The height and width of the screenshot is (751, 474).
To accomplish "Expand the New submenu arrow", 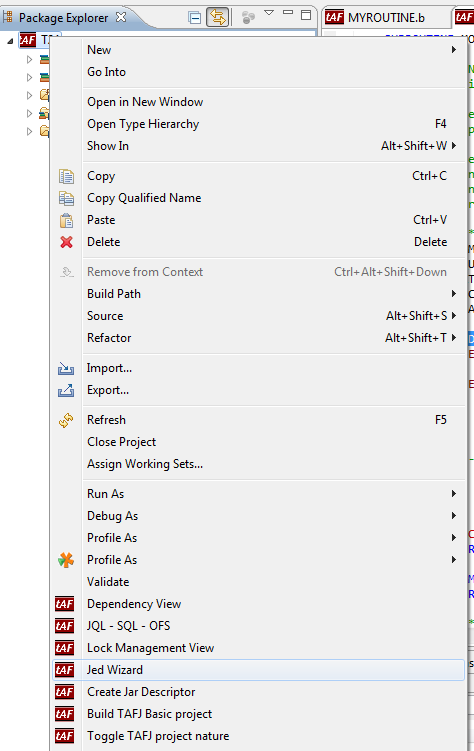I will point(454,50).
